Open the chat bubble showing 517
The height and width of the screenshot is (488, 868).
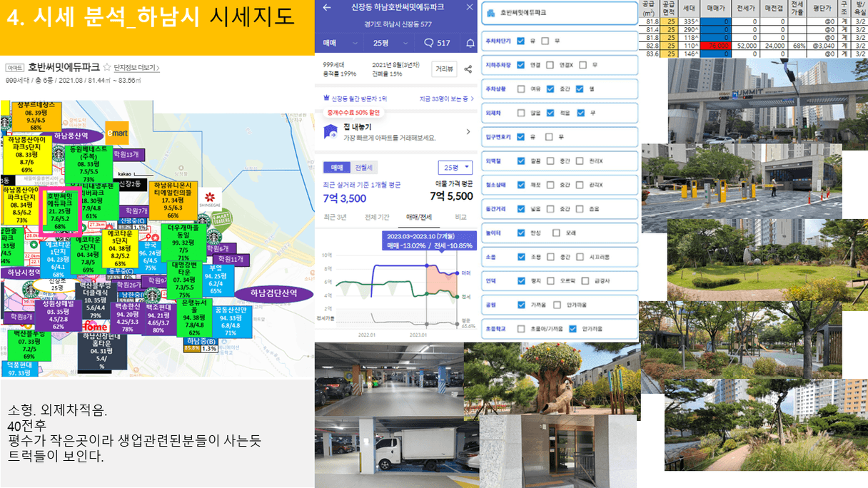pos(437,43)
